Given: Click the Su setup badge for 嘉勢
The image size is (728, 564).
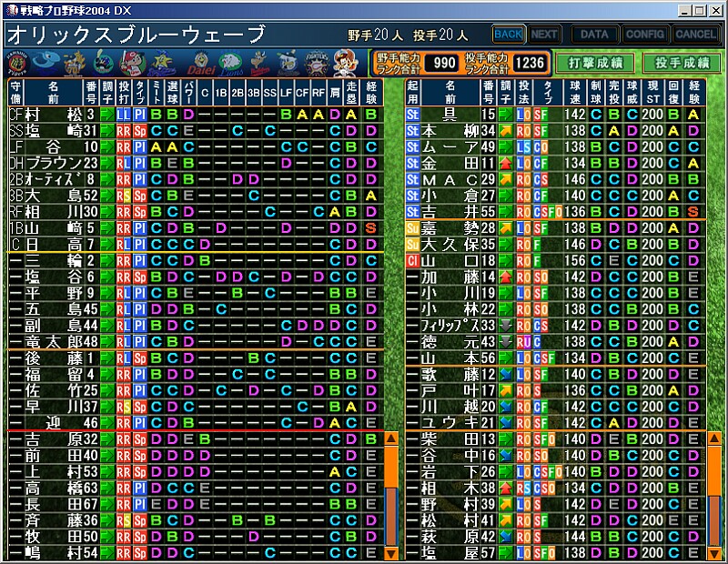Looking at the screenshot, I should (412, 228).
